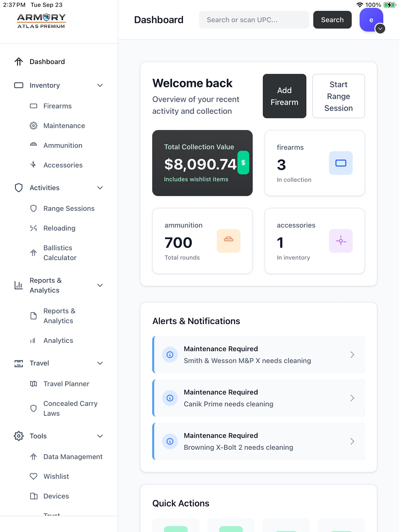Click the Reports & Analytics document icon

pos(33,316)
